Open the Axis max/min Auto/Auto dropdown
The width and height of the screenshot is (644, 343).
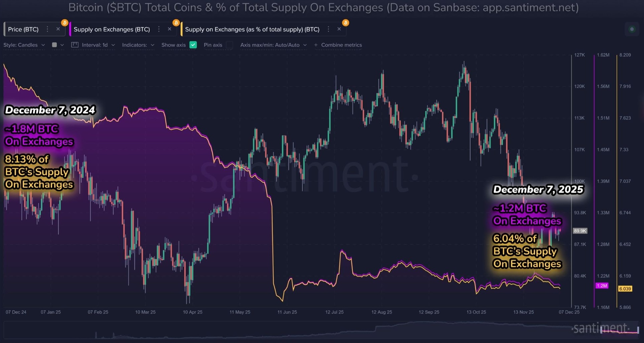click(273, 45)
